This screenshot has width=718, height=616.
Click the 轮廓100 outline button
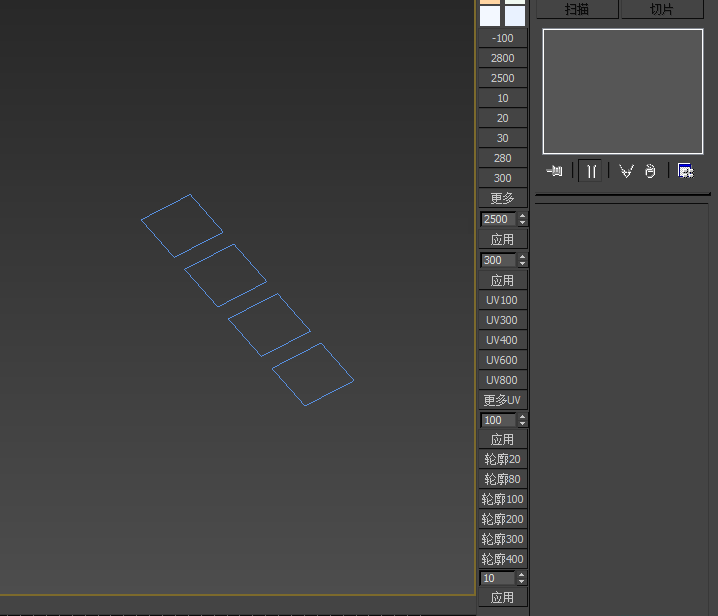point(502,499)
